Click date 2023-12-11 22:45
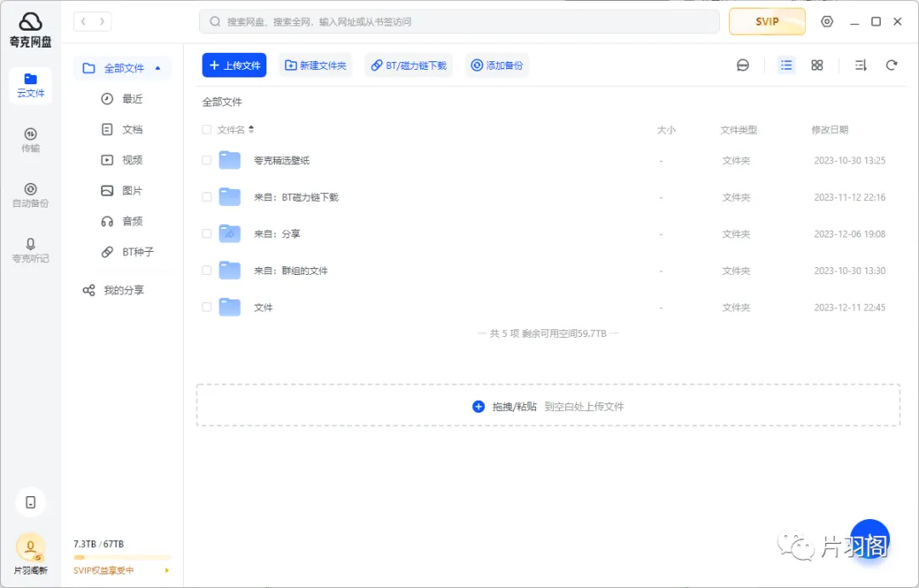Screen dimensions: 919x588 (x=849, y=307)
